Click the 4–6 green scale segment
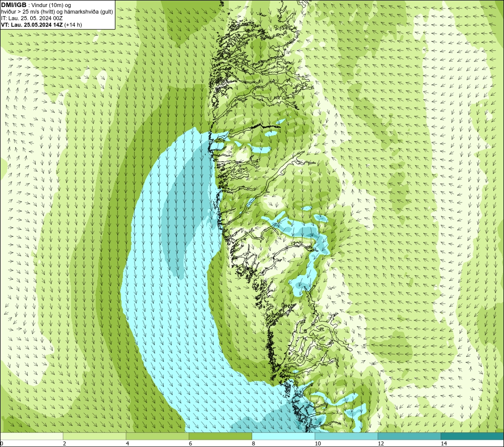 [157, 436]
